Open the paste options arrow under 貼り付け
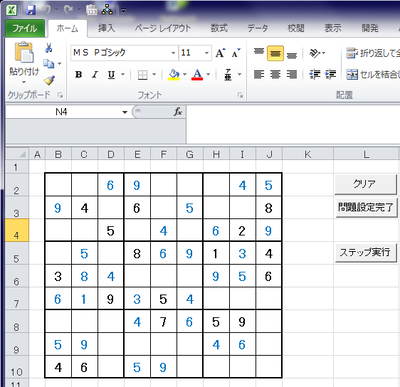 [x=24, y=82]
